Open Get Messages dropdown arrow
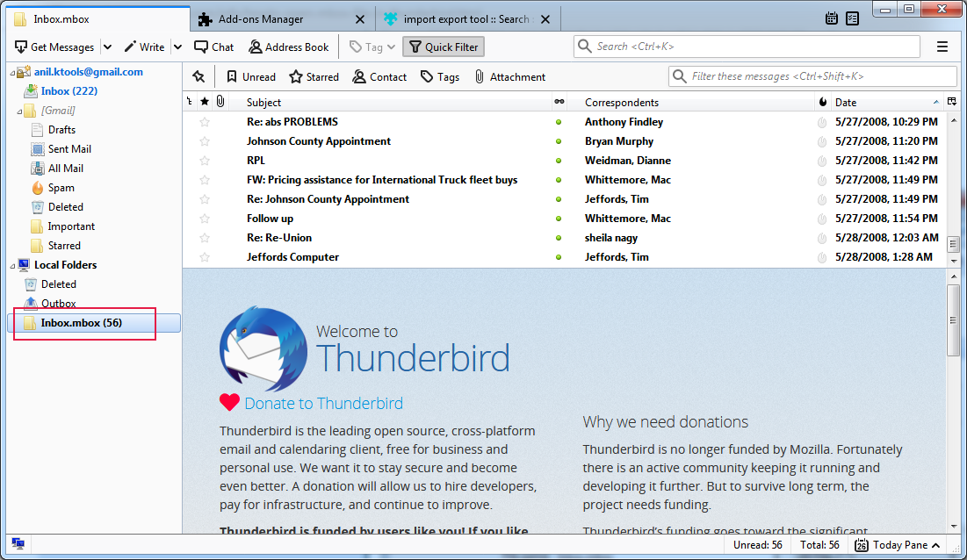This screenshot has width=967, height=560. pyautogui.click(x=107, y=47)
